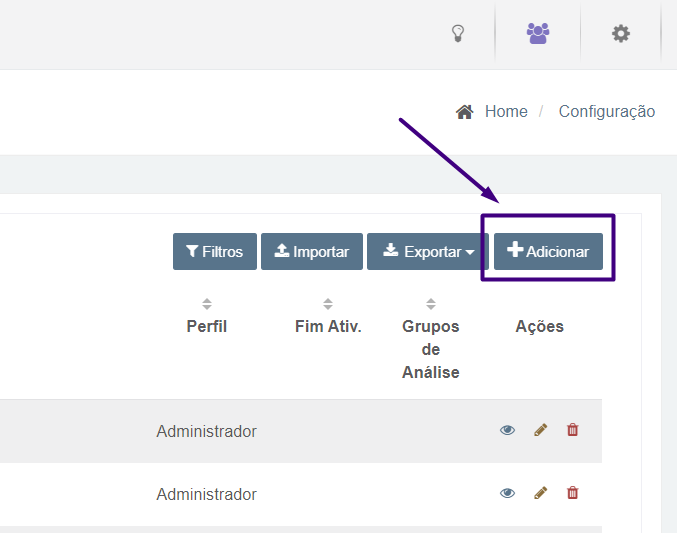The width and height of the screenshot is (677, 533).
Task: Click the Adicionar button
Action: click(x=548, y=252)
